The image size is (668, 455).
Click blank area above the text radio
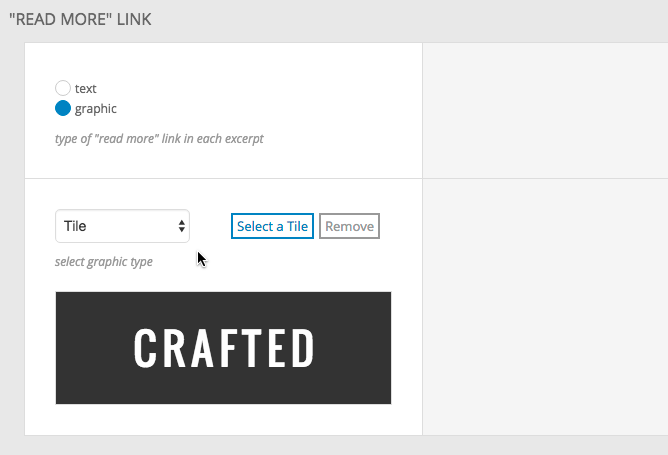click(x=223, y=61)
